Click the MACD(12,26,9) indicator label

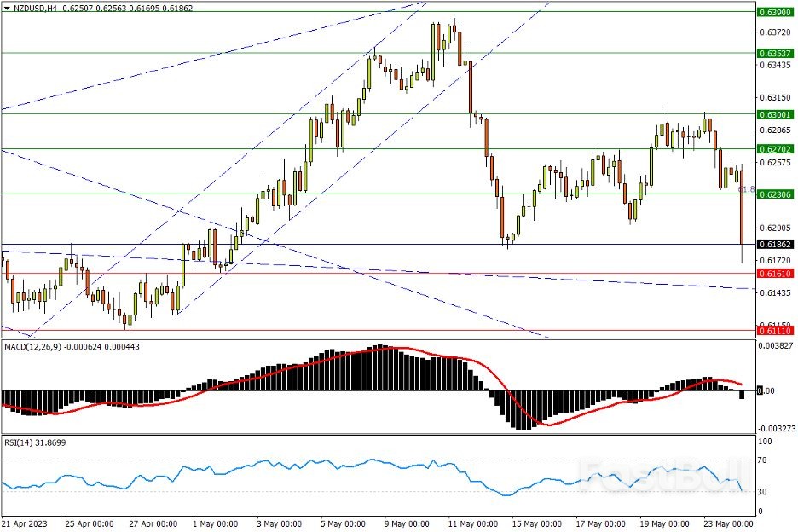click(x=35, y=345)
